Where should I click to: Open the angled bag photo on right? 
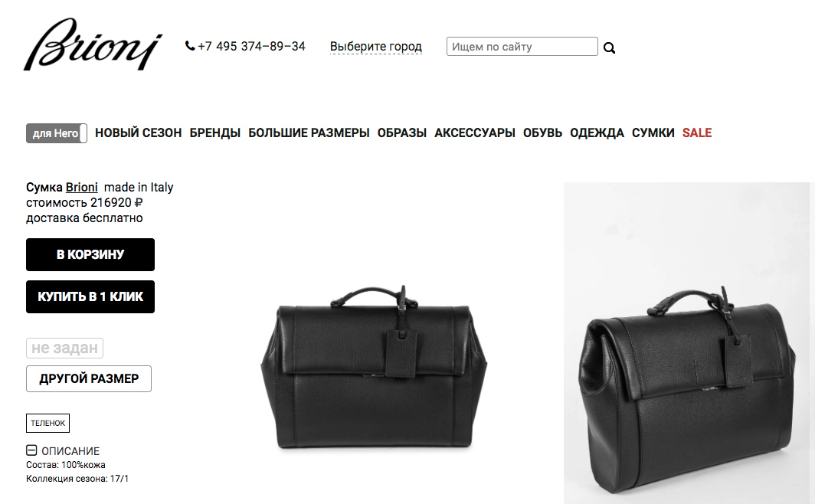(x=686, y=343)
